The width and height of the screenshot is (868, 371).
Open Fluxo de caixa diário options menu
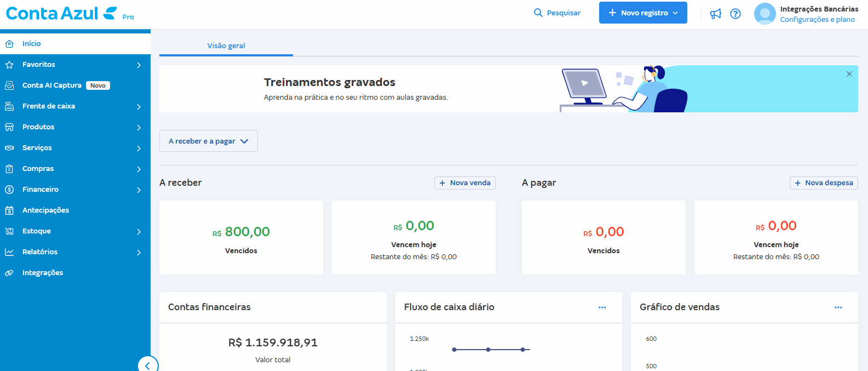[602, 307]
